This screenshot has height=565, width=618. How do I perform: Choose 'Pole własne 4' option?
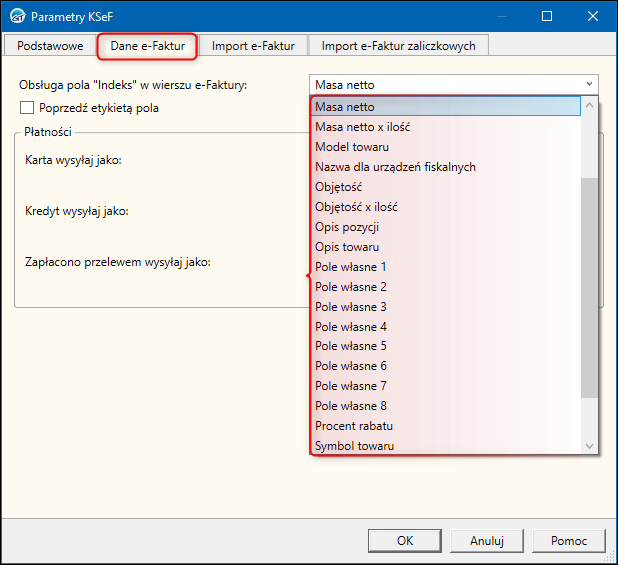446,327
